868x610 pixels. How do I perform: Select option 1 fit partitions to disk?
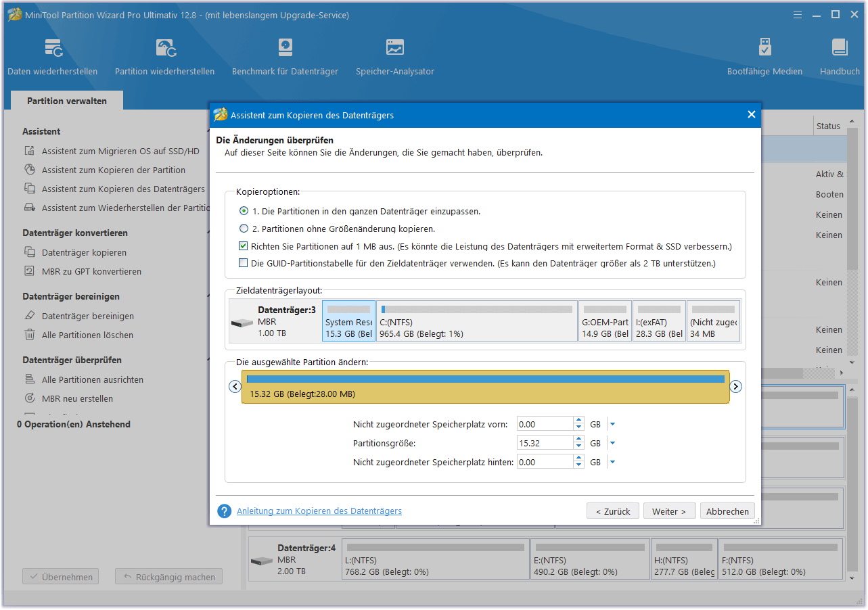pyautogui.click(x=244, y=211)
